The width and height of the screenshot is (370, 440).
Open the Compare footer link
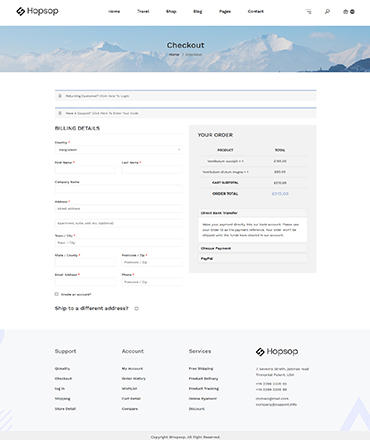click(x=130, y=409)
